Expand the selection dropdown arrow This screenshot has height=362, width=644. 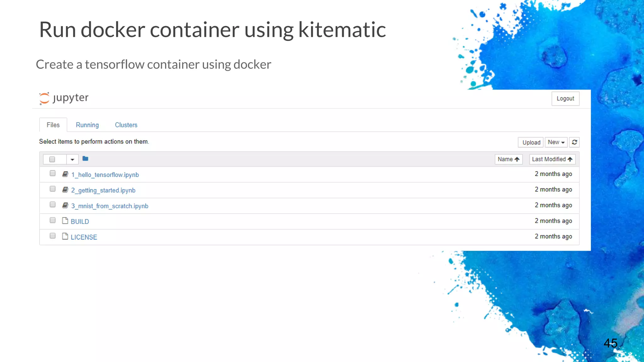tap(72, 160)
